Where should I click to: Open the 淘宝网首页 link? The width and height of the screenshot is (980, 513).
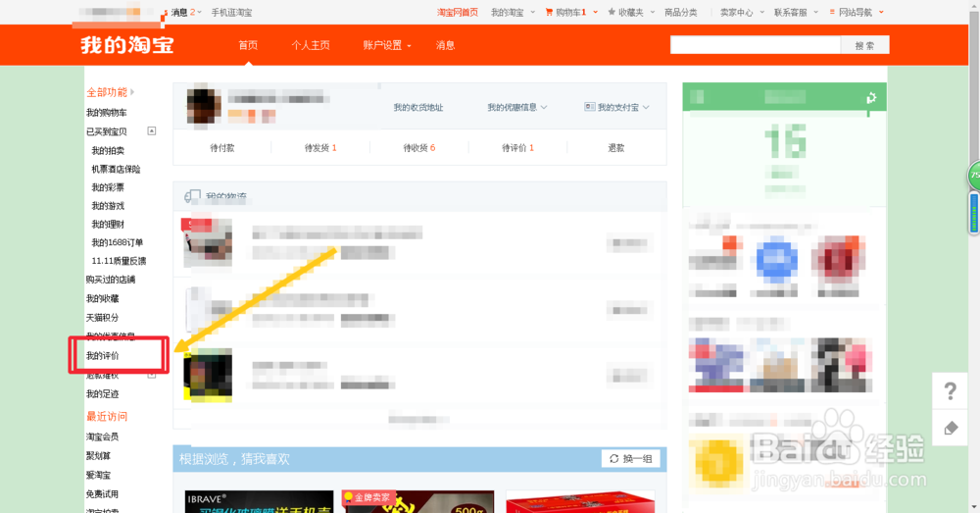(457, 12)
